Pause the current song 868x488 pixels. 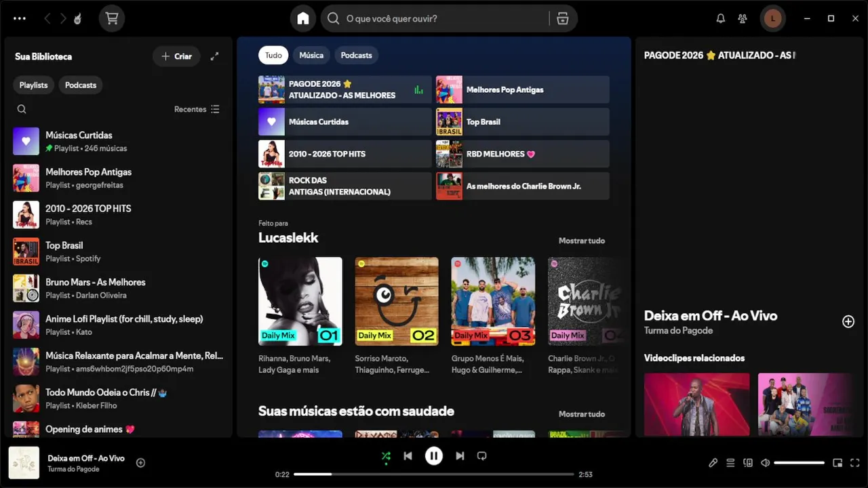click(434, 456)
